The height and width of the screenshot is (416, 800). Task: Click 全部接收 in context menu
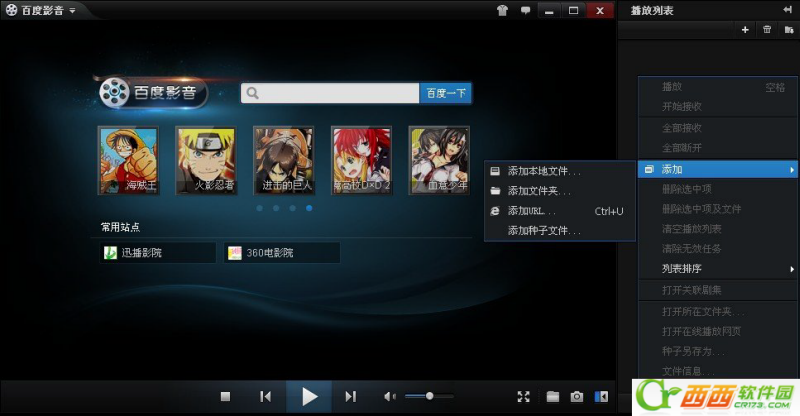pos(717,128)
